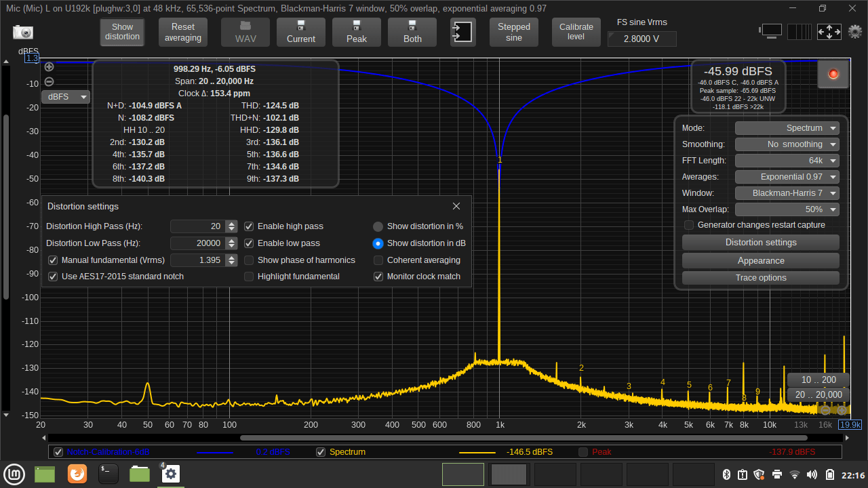
Task: Enable Highlight fundamental checkbox
Action: 249,277
